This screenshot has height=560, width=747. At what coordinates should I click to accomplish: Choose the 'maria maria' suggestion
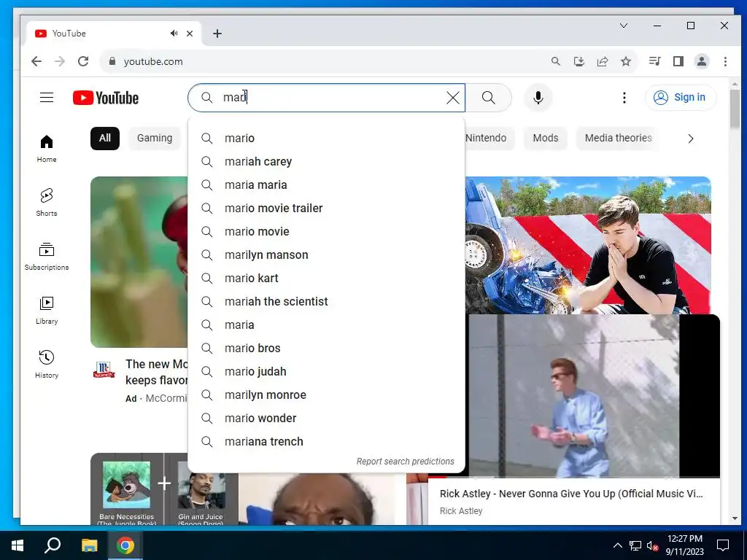pos(326,184)
